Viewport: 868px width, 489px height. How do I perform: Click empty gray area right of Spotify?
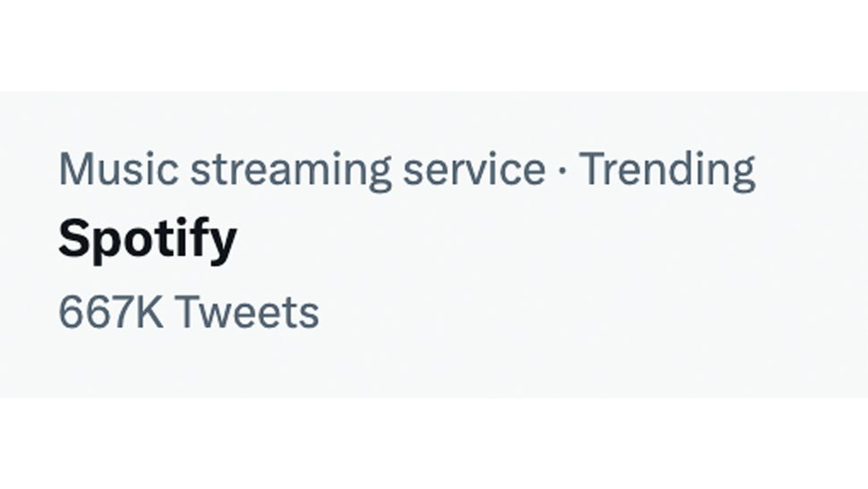pyautogui.click(x=537, y=240)
